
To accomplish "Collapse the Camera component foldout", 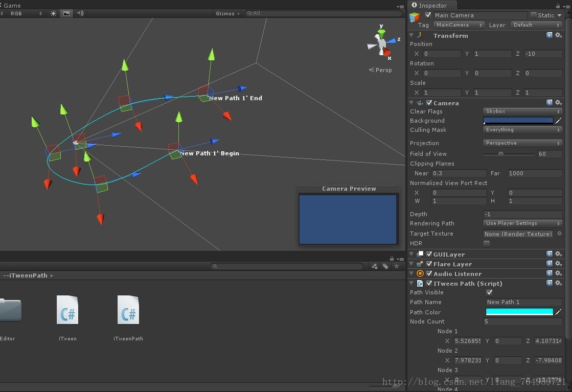I will pos(412,103).
